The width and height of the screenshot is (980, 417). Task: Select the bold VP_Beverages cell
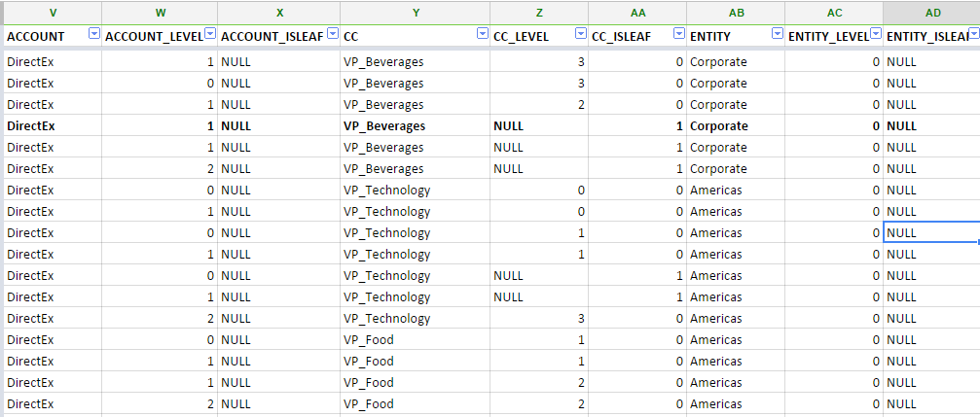pos(416,125)
